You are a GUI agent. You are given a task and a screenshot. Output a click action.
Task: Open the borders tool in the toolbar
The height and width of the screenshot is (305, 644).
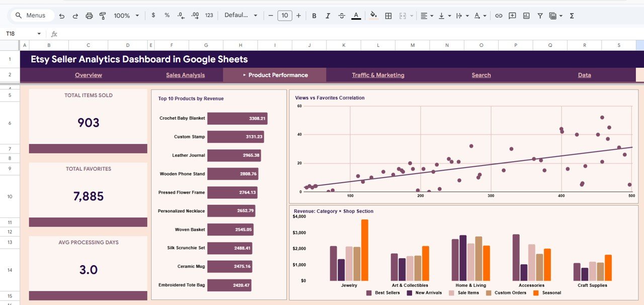pos(388,16)
